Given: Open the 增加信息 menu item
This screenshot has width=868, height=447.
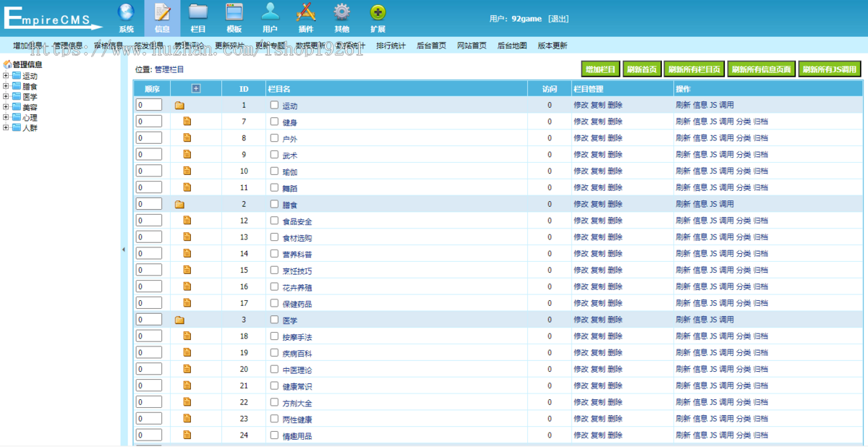Looking at the screenshot, I should tap(27, 46).
